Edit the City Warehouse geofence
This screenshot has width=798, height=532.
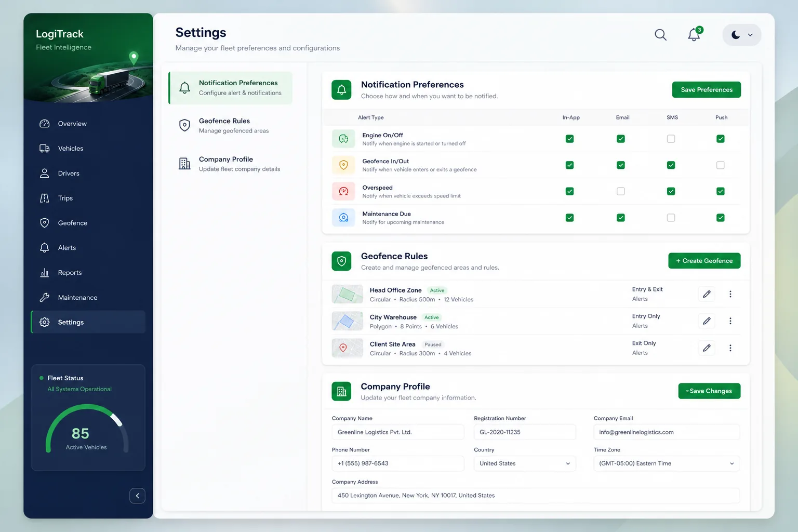pyautogui.click(x=707, y=321)
